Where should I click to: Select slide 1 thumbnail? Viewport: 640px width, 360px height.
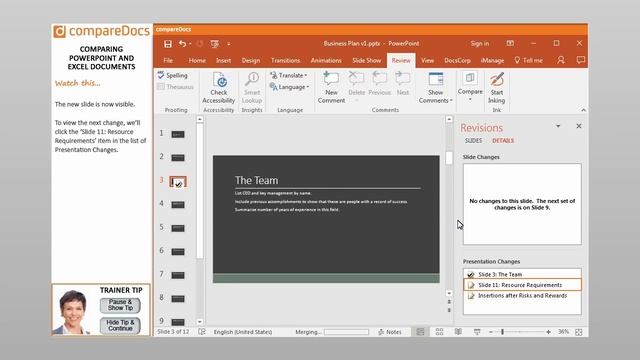178,134
